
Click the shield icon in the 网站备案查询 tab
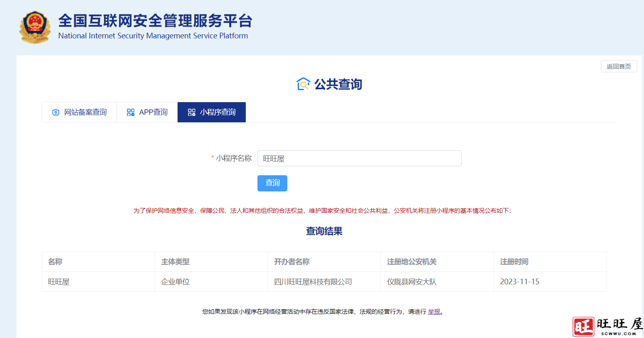pyautogui.click(x=56, y=112)
